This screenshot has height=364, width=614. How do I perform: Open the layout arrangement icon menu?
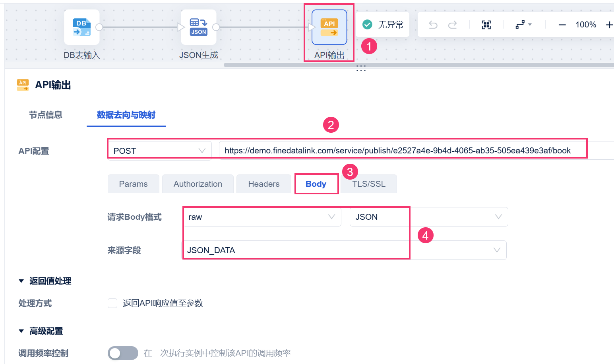tap(523, 25)
